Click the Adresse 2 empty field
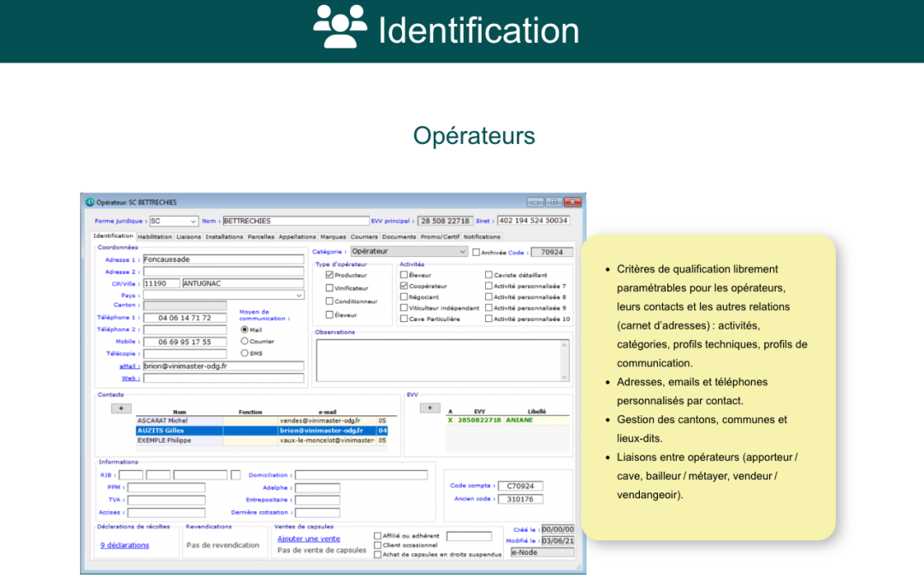The height and width of the screenshot is (578, 924). pos(223,271)
